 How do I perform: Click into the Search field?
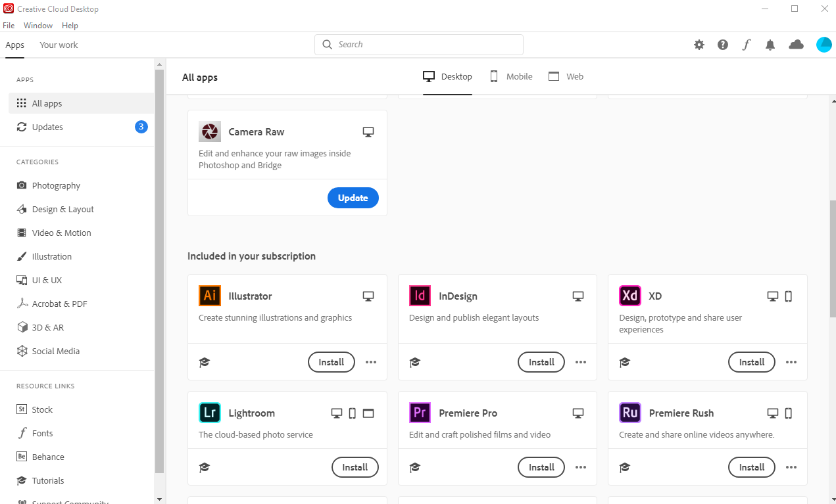[419, 45]
